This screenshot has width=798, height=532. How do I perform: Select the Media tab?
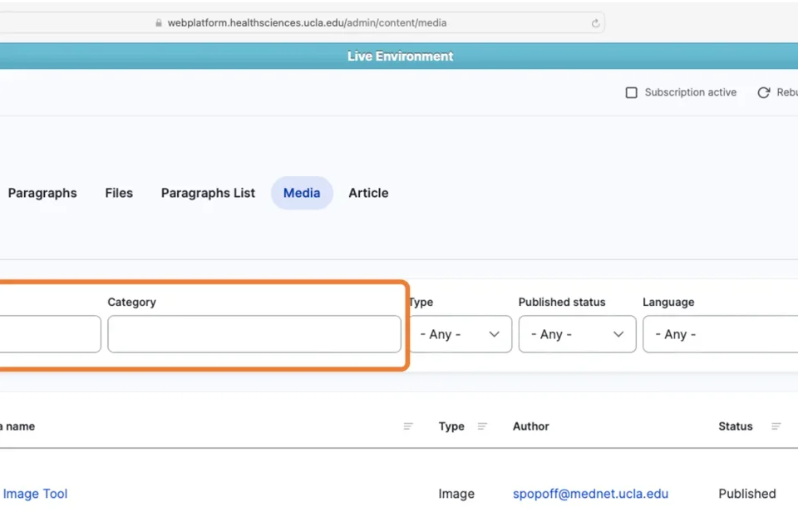(x=302, y=193)
